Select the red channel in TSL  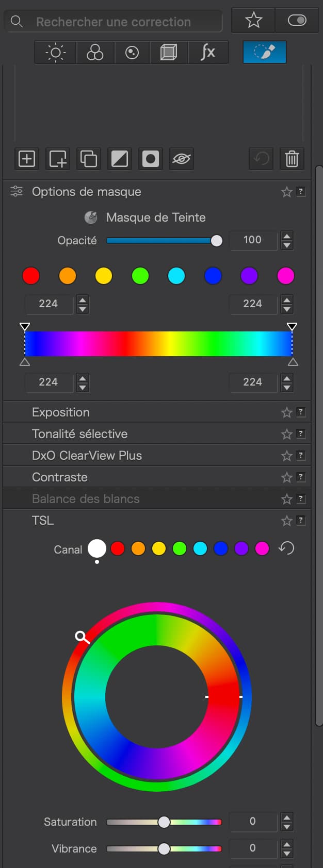pyautogui.click(x=118, y=548)
